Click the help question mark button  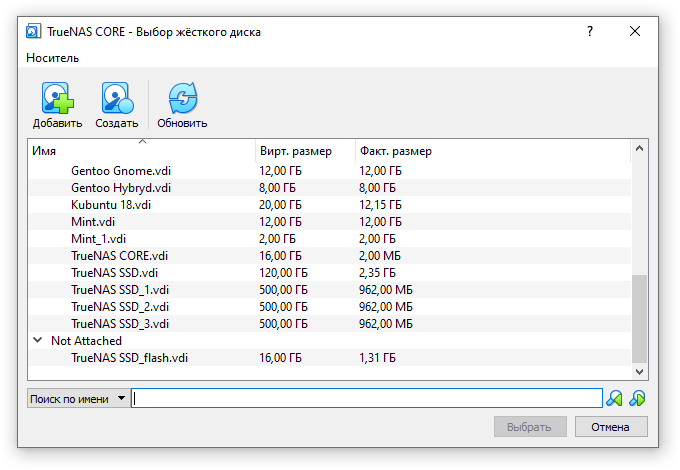[590, 31]
